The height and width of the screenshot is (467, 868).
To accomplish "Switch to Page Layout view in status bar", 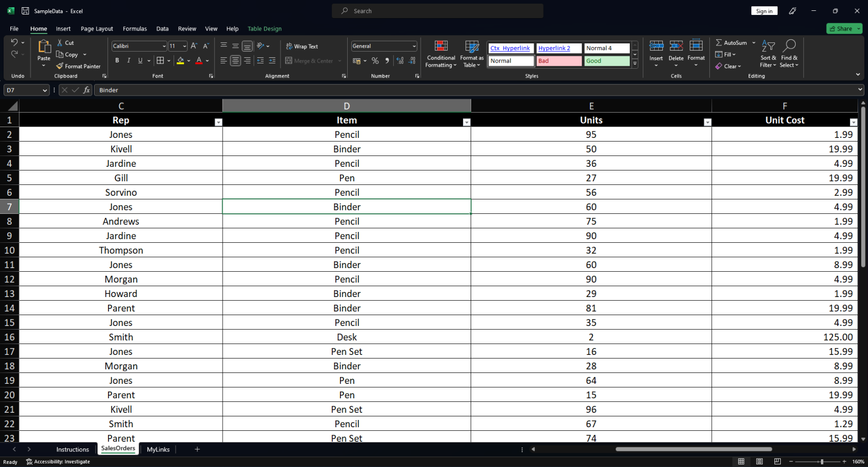I will click(x=759, y=461).
